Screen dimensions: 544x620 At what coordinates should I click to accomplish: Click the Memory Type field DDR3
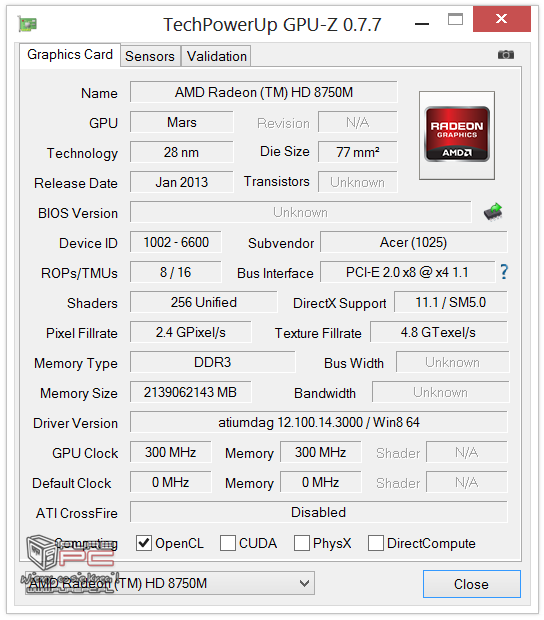coord(213,363)
